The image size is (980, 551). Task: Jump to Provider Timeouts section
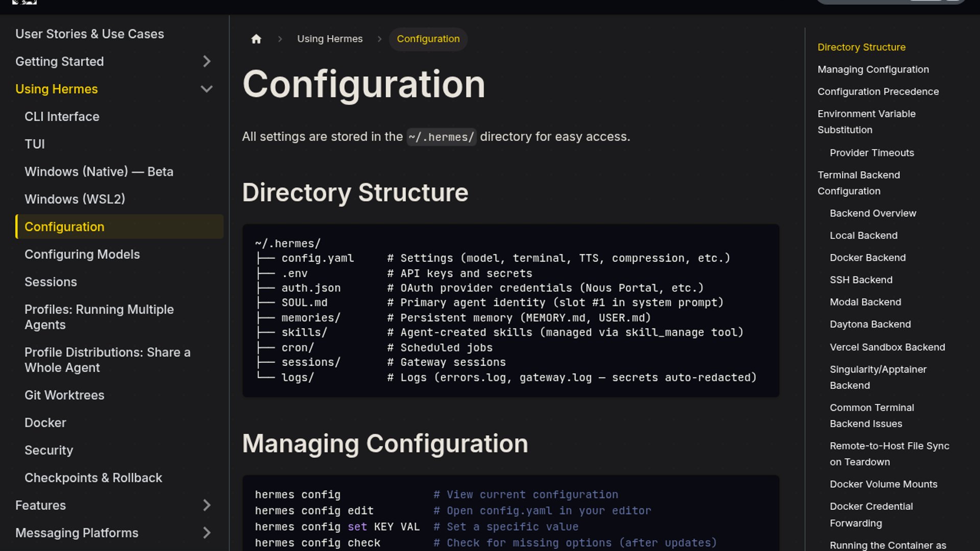872,153
